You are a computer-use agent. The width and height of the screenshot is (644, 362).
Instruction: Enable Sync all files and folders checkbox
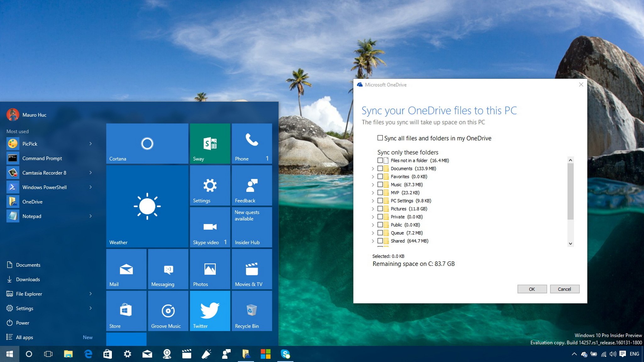click(379, 138)
